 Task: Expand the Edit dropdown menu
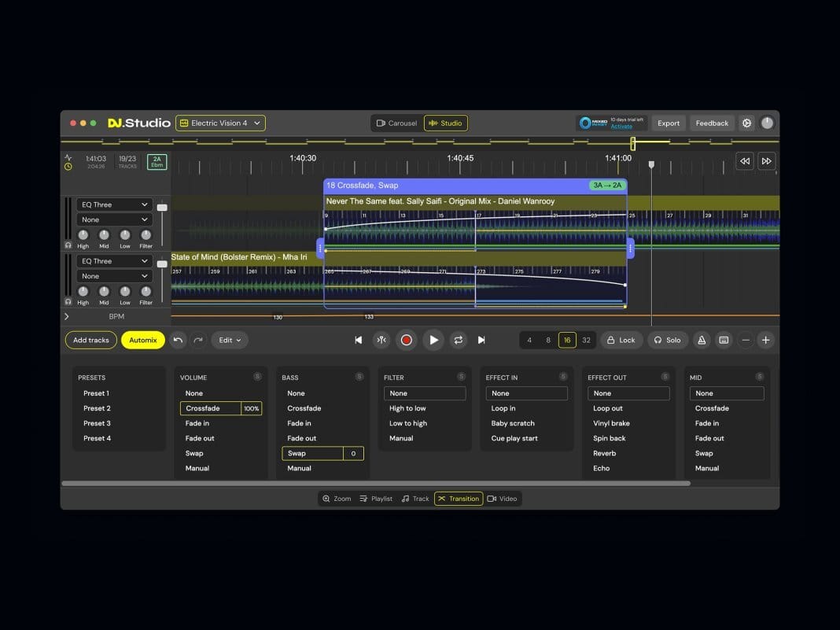230,340
